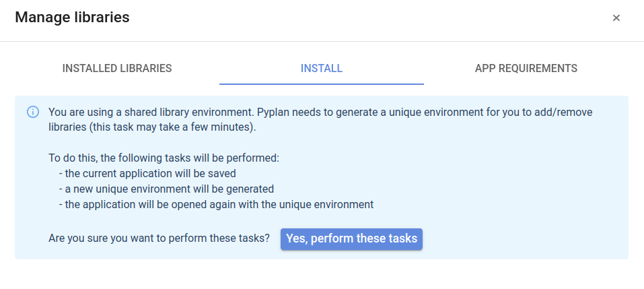Select 'current application will be saved' bullet
644x289 pixels.
147,174
